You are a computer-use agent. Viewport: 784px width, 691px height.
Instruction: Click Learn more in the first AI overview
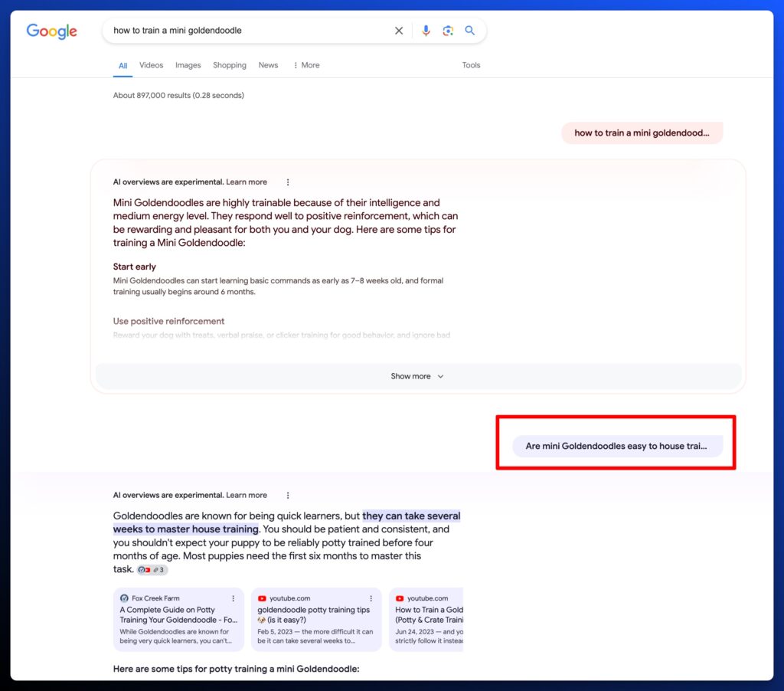click(x=247, y=182)
